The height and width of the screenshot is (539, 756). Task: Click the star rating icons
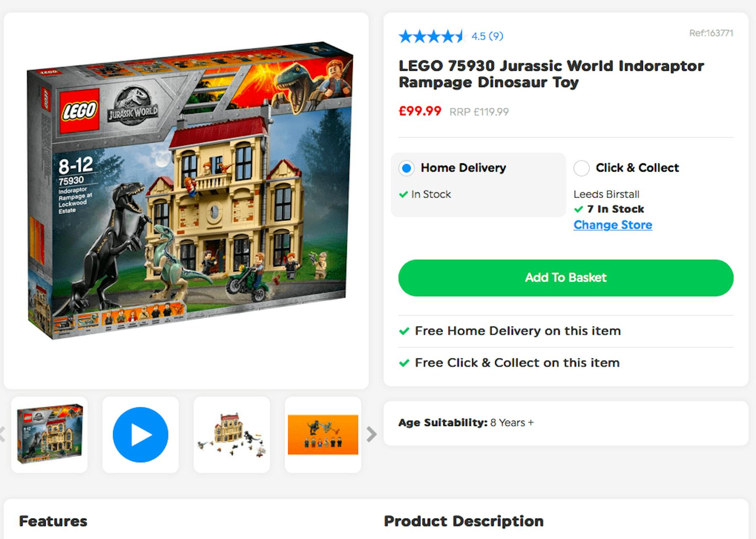431,37
